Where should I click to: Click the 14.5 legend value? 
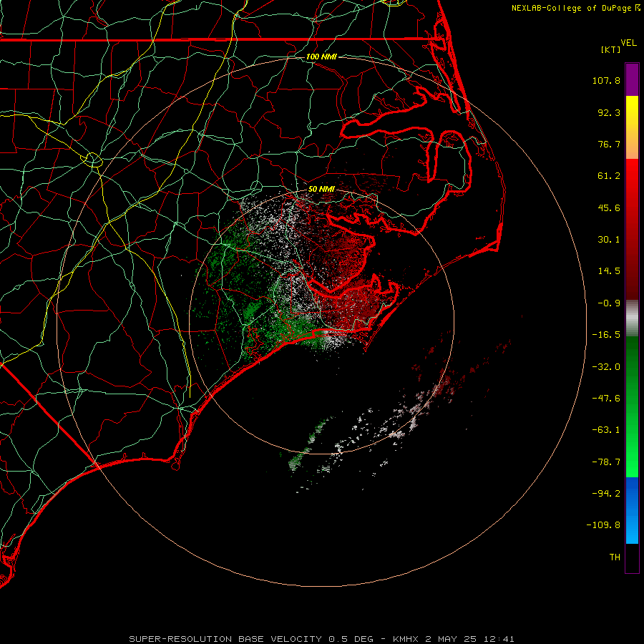click(x=609, y=271)
